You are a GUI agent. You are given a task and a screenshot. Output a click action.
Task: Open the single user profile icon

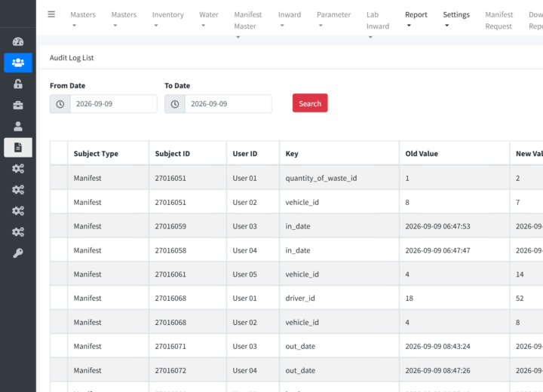pyautogui.click(x=18, y=126)
